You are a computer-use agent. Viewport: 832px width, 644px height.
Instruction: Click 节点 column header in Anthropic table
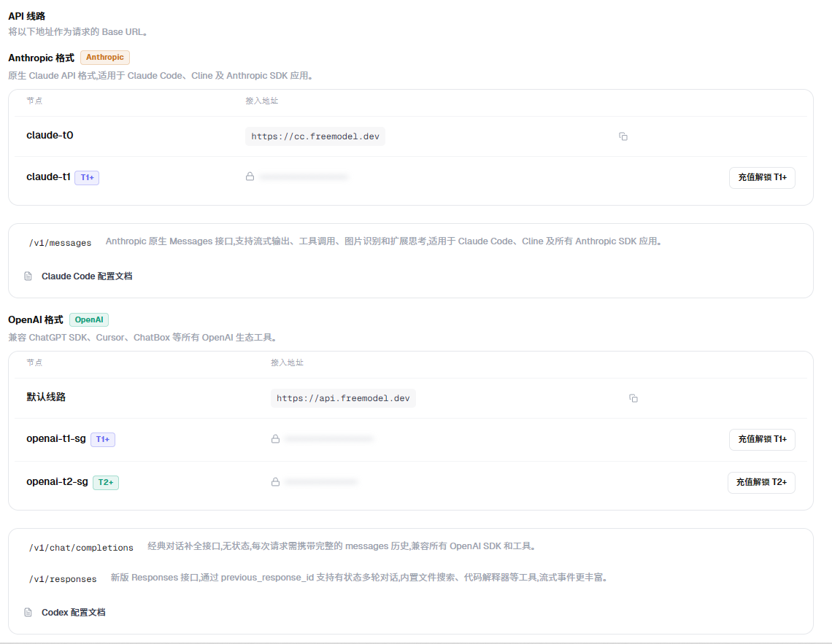(x=34, y=101)
